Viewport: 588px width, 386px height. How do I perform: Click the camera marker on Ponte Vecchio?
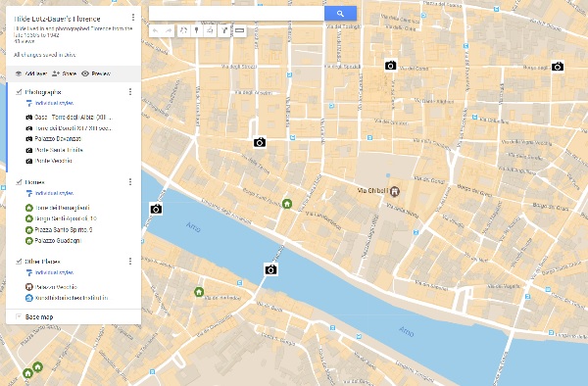pyautogui.click(x=270, y=269)
